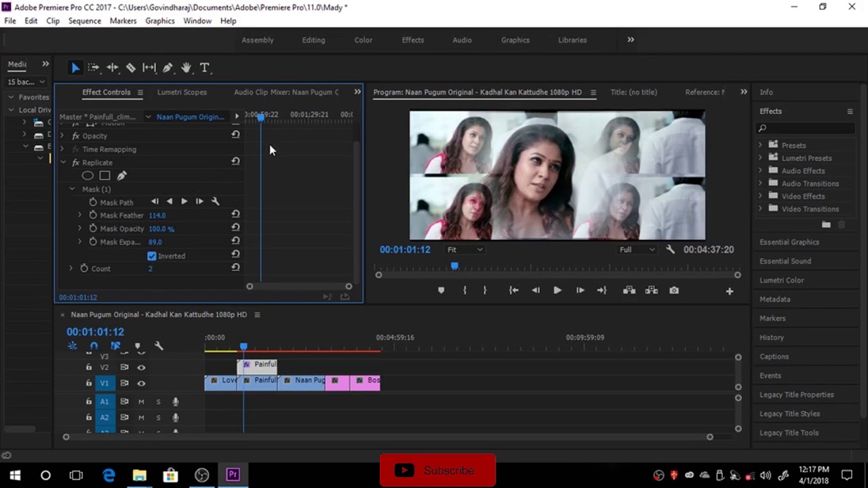Open the Legacy Title Styles panel
The image size is (868, 488).
(x=790, y=413)
